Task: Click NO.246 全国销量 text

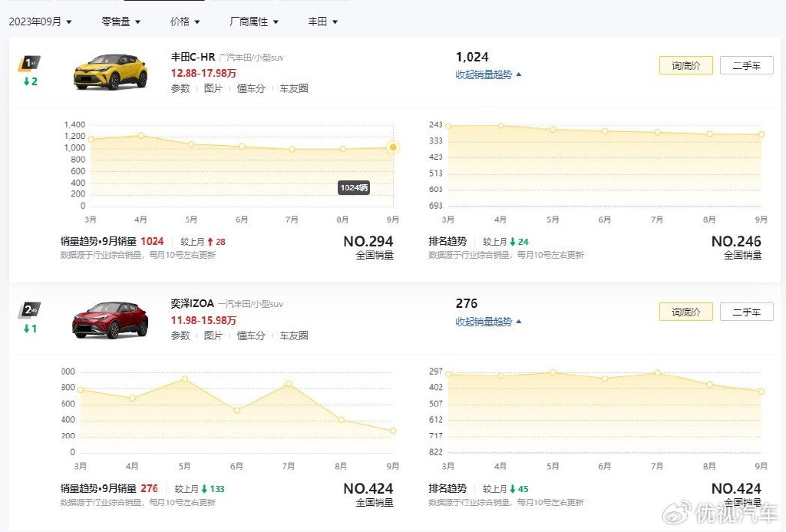Action: (736, 248)
